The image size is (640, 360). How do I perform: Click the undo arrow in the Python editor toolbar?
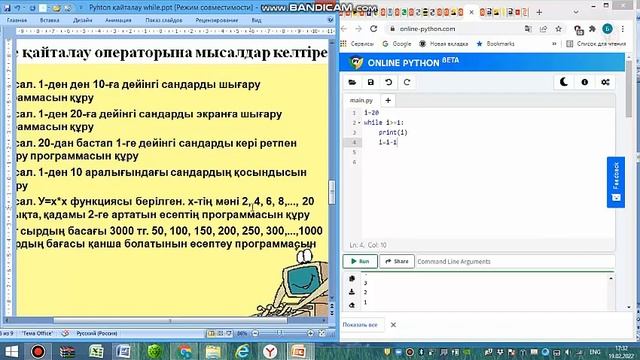click(x=389, y=82)
